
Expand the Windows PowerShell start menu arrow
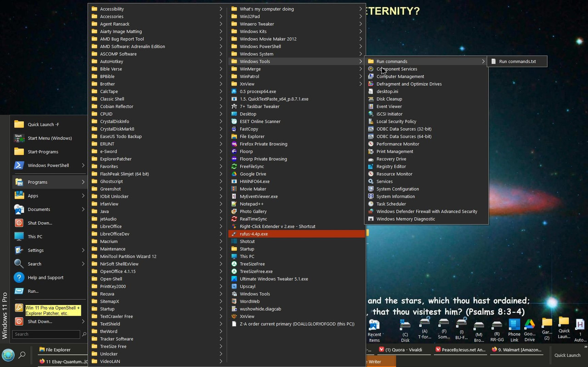[x=83, y=165]
